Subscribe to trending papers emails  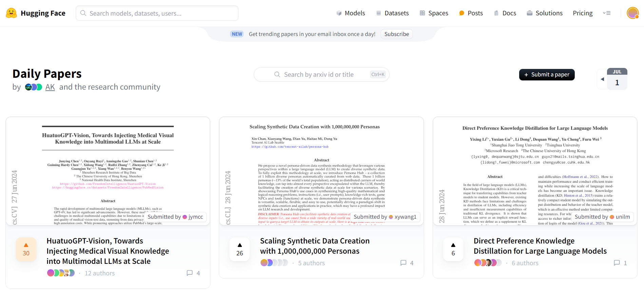tap(397, 34)
